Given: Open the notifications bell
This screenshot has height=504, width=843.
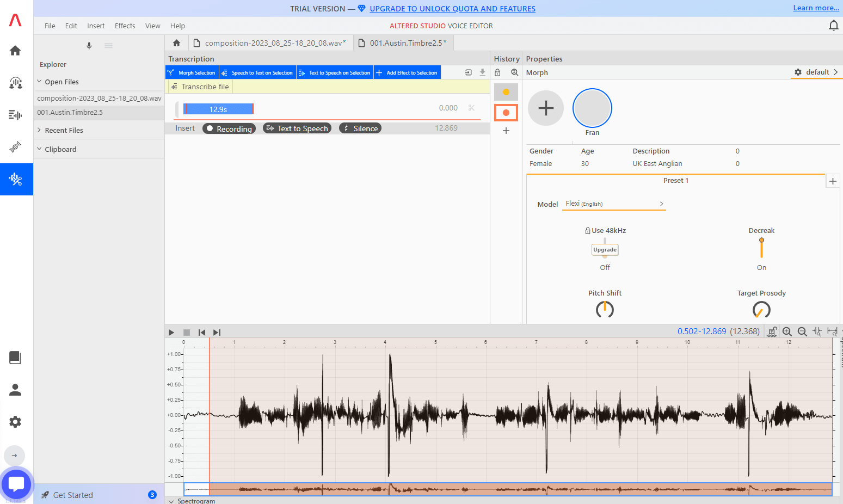Looking at the screenshot, I should tap(833, 26).
